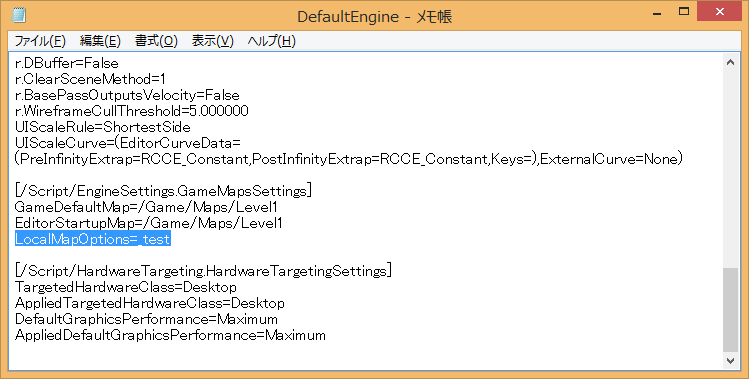This screenshot has height=379, width=749.
Task: Open the 書式(O) menu
Action: pyautogui.click(x=156, y=42)
